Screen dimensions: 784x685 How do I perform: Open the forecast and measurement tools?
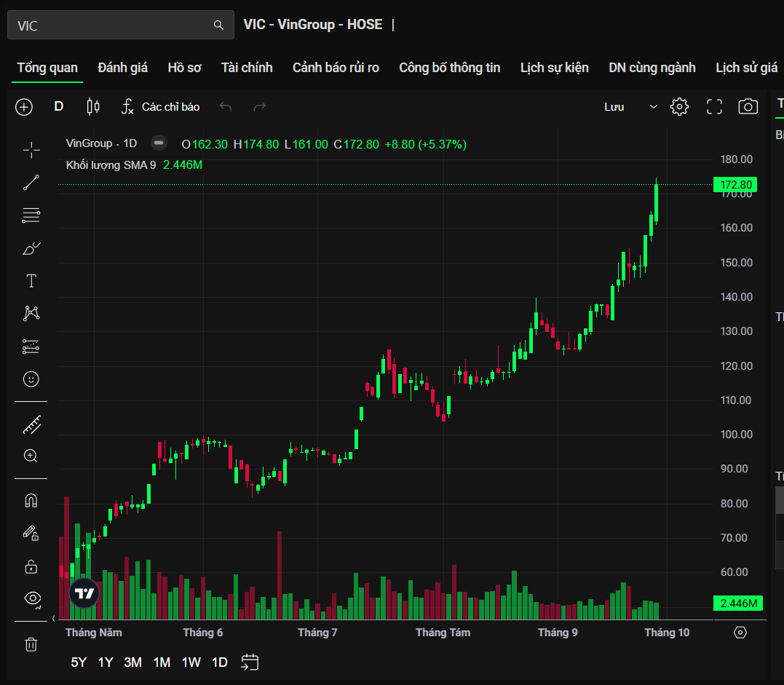click(x=31, y=347)
